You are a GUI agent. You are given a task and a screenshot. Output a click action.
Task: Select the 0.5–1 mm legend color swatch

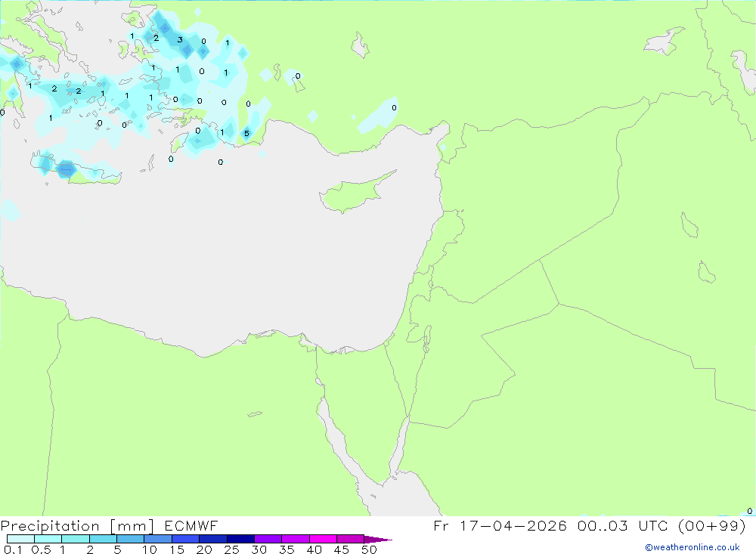coord(48,539)
